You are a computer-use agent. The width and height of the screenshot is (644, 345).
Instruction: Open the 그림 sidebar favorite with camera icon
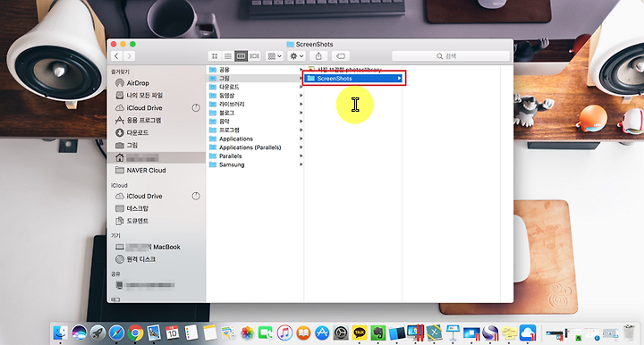tap(131, 145)
